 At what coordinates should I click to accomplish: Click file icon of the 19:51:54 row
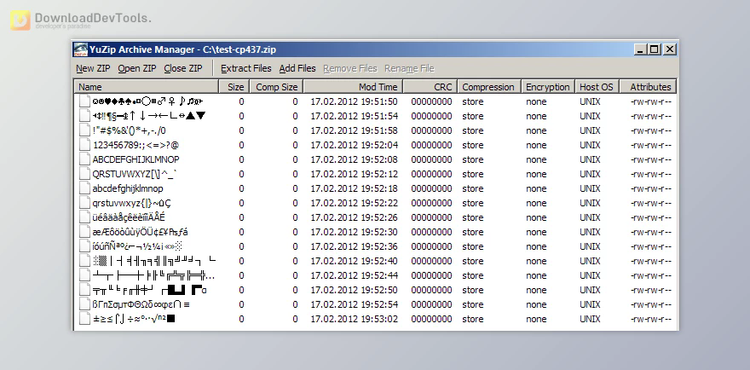point(85,116)
